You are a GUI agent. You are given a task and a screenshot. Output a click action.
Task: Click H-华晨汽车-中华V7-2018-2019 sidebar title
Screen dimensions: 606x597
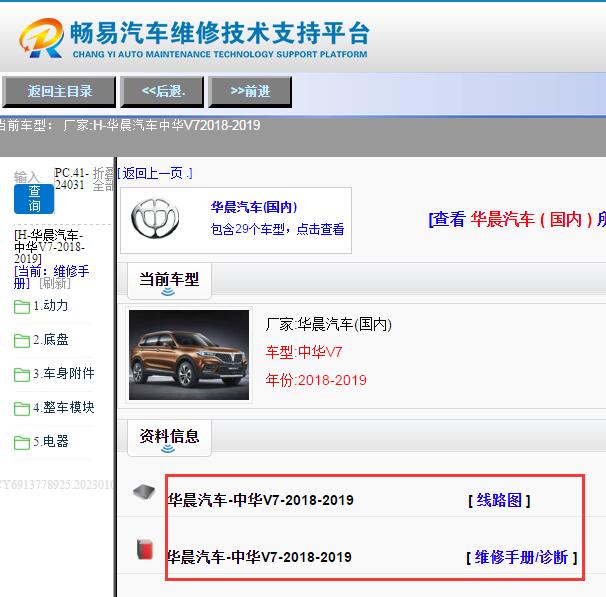pos(49,247)
